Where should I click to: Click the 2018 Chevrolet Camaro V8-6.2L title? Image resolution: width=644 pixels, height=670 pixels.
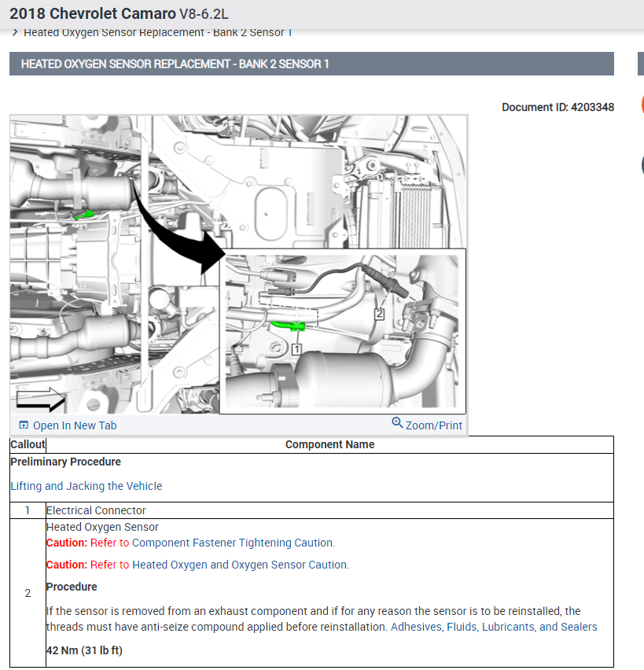pyautogui.click(x=119, y=13)
